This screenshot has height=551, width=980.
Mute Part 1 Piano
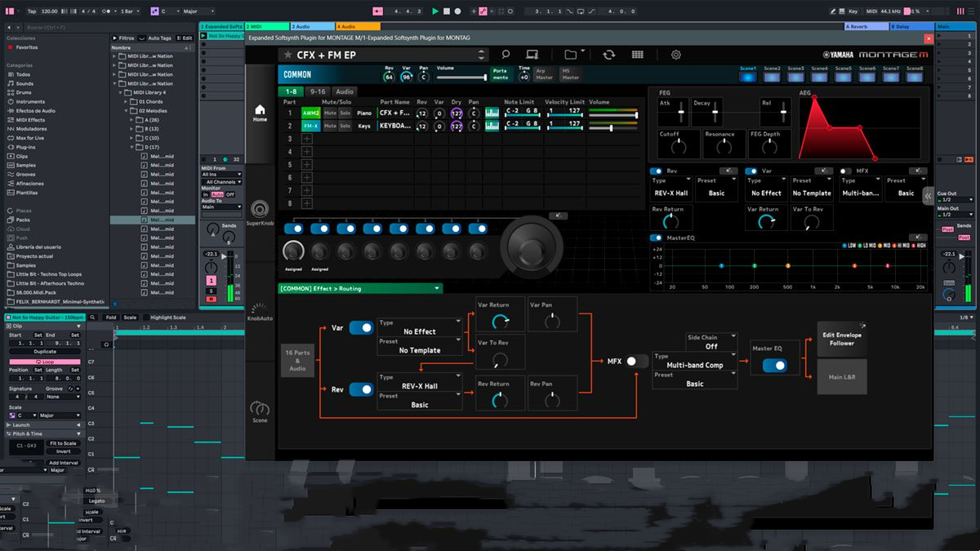coord(330,113)
